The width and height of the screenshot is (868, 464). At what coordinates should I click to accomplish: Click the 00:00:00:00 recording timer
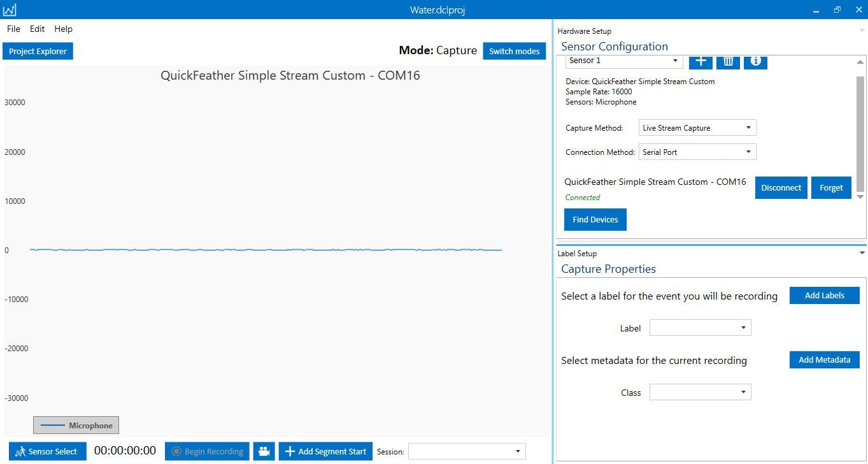click(125, 451)
